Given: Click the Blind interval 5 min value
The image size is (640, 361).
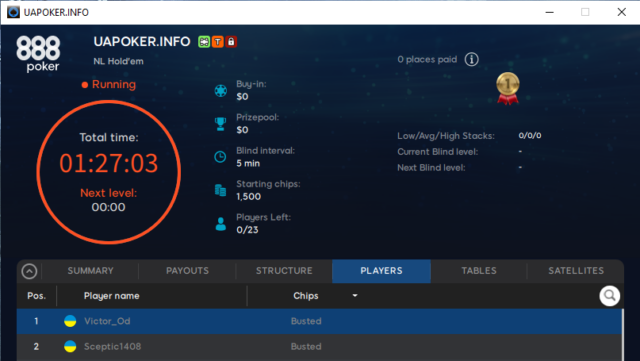Looking at the screenshot, I should click(248, 163).
